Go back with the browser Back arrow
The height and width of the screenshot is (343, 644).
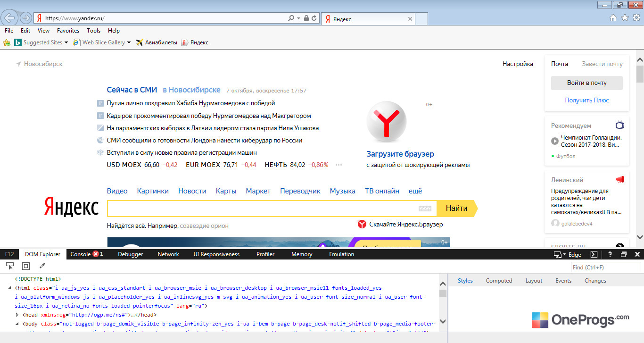10,18
